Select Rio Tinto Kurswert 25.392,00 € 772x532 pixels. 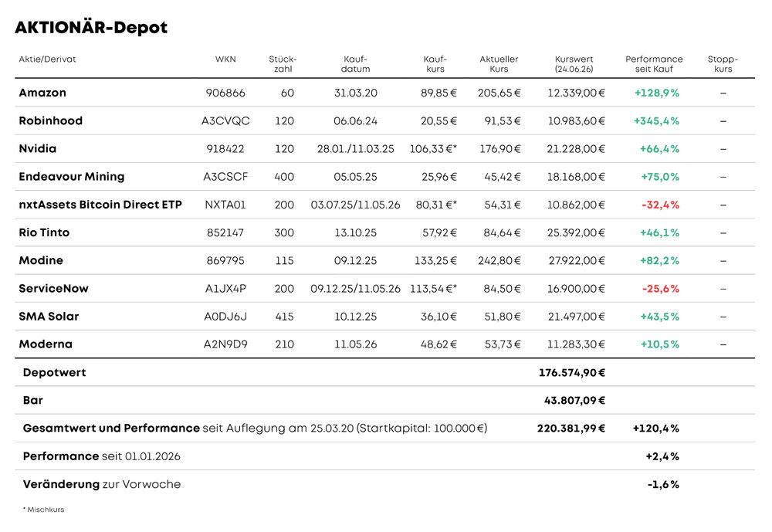[576, 232]
